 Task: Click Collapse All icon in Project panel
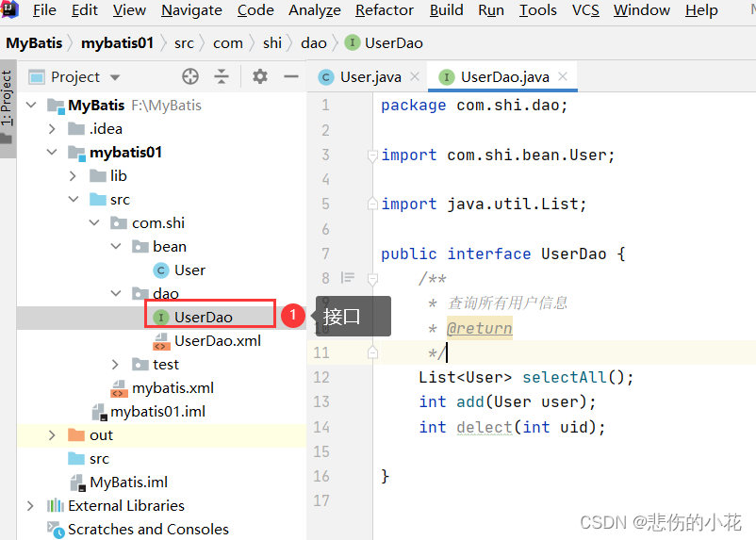[x=222, y=76]
